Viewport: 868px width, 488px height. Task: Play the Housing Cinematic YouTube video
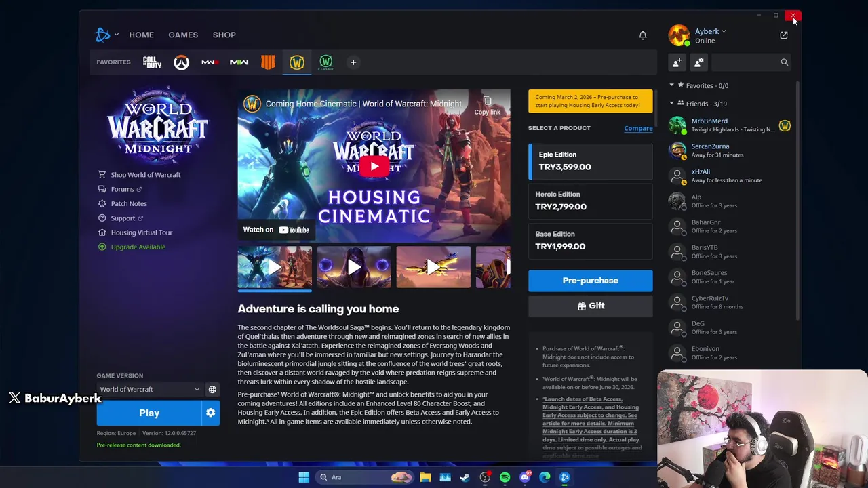374,166
